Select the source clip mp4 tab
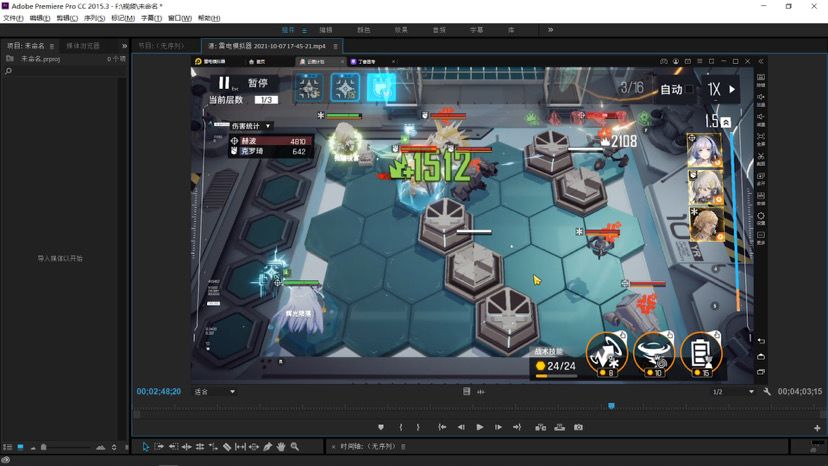The width and height of the screenshot is (828, 466). pyautogui.click(x=267, y=46)
